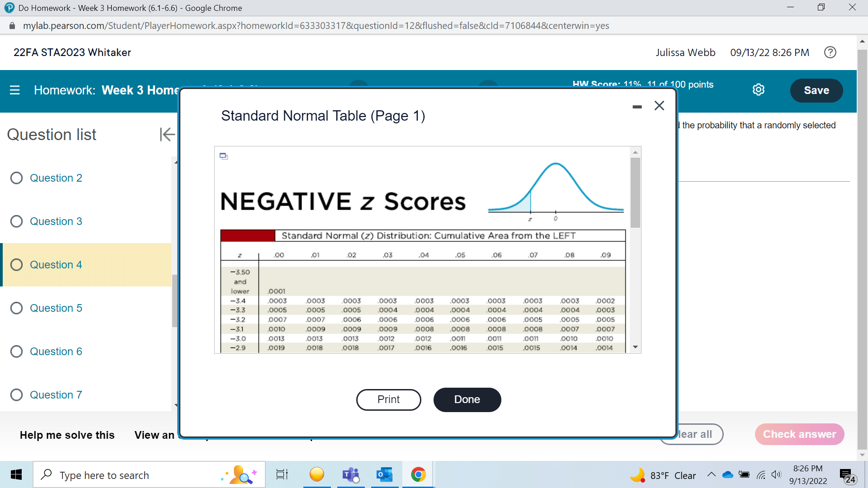Collapse the Question list panel
The width and height of the screenshot is (868, 488).
[167, 134]
